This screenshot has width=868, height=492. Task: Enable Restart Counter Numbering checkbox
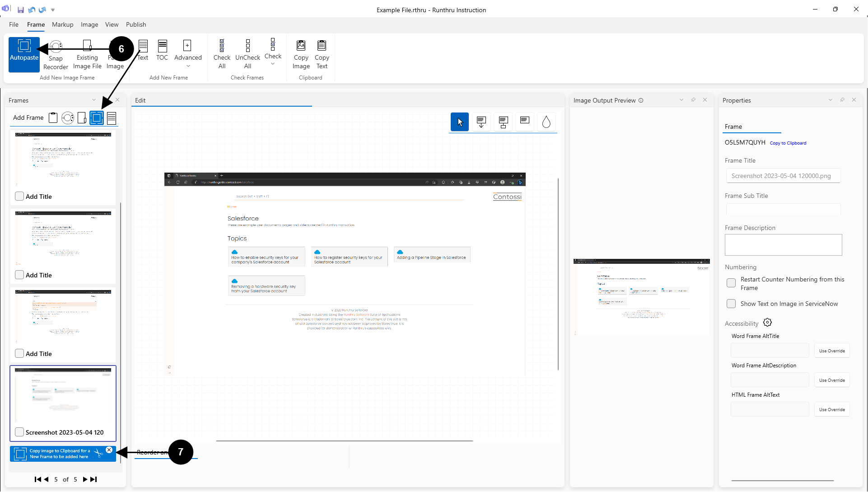(731, 283)
